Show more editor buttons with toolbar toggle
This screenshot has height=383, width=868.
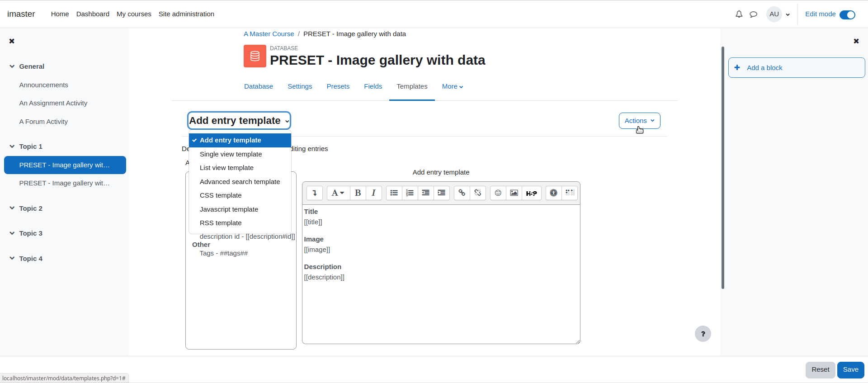315,193
